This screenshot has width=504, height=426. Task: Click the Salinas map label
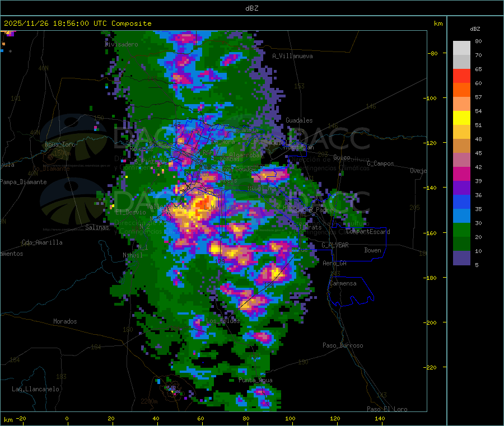click(x=97, y=227)
